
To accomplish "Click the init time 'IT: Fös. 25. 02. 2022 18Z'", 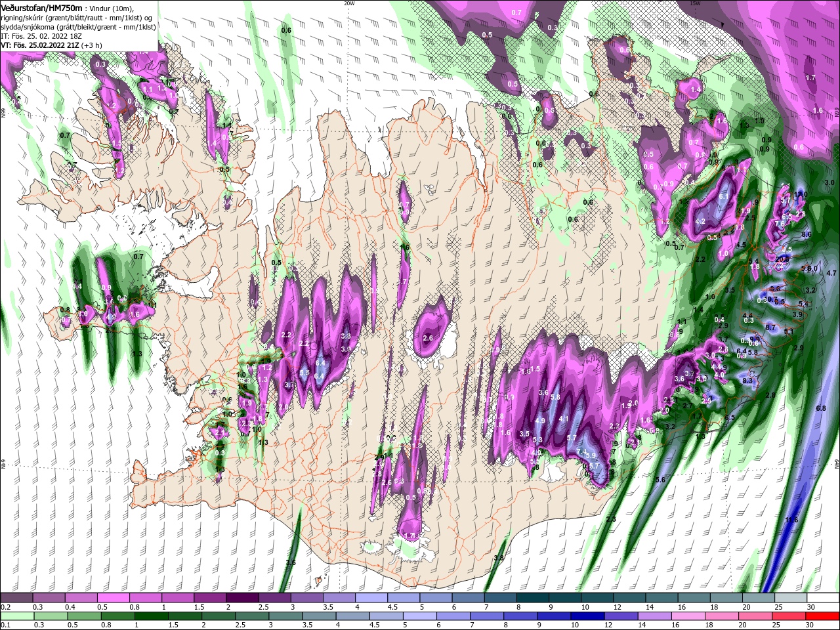I will click(43, 35).
